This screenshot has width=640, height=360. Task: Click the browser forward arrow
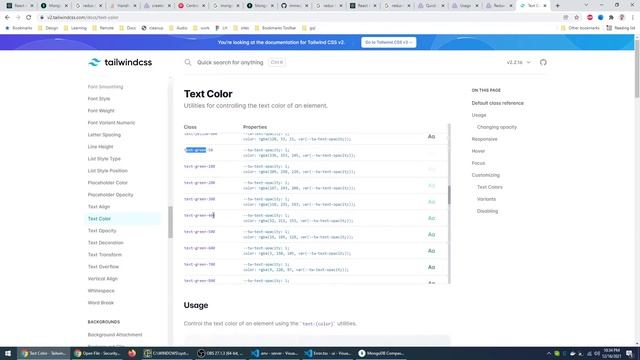coord(18,18)
